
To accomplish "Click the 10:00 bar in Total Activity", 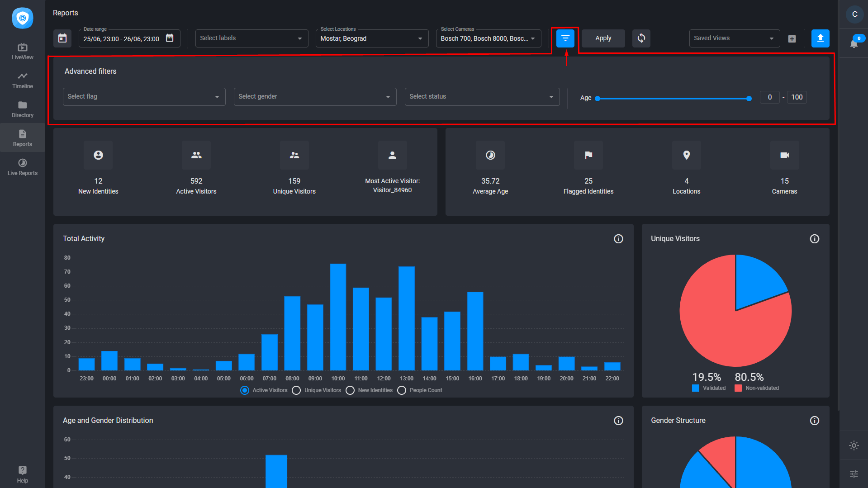I will [338, 317].
